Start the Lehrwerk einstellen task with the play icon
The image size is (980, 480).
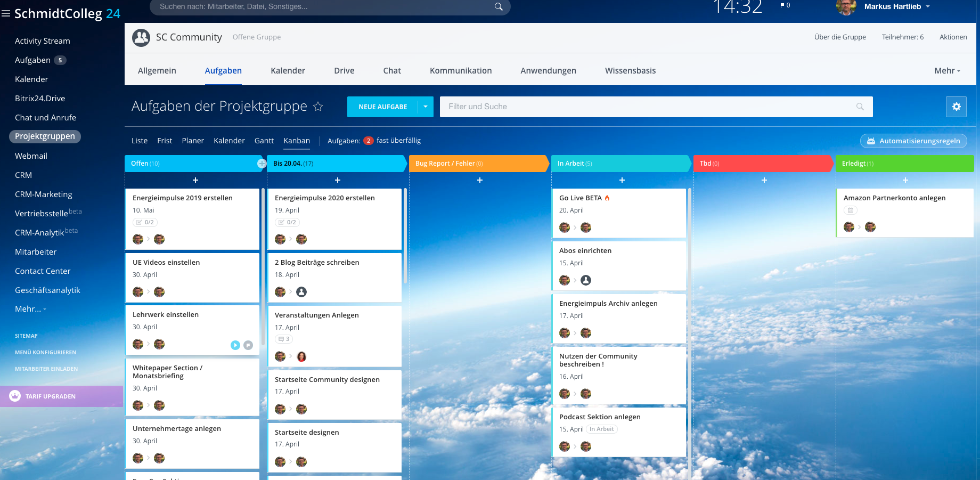235,345
